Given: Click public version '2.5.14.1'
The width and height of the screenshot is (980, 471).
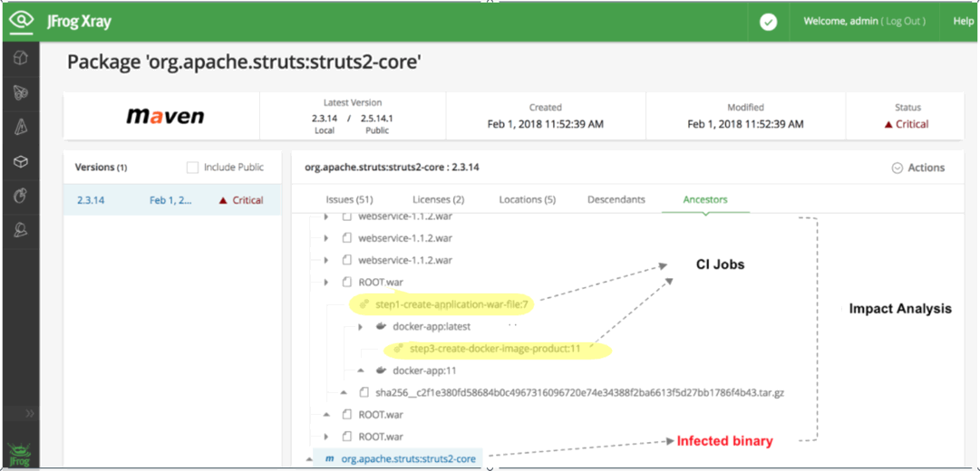Looking at the screenshot, I should [377, 118].
